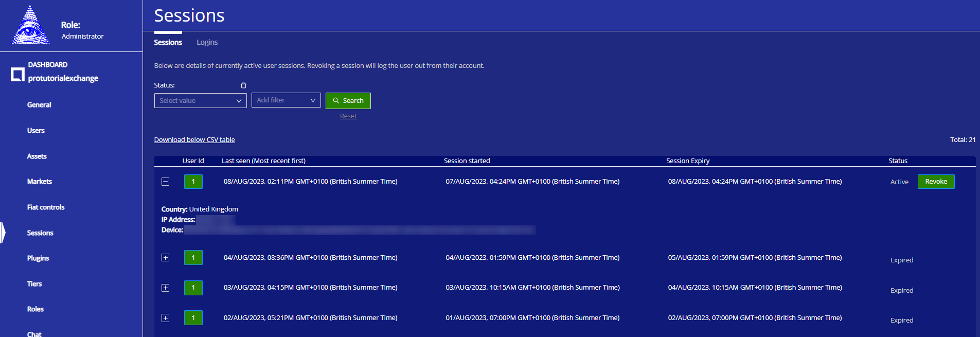Open Fiat controls sidebar item
This screenshot has width=980, height=337.
[46, 207]
